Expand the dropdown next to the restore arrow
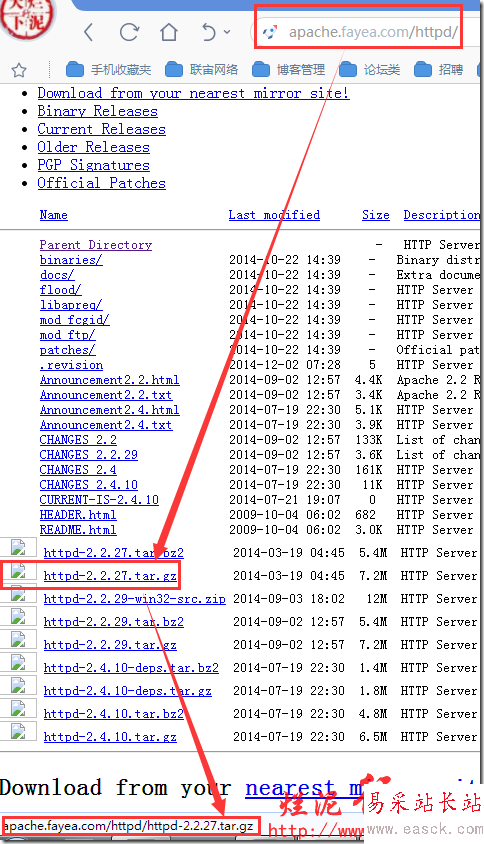Viewport: 484px width, 844px height. tap(227, 32)
